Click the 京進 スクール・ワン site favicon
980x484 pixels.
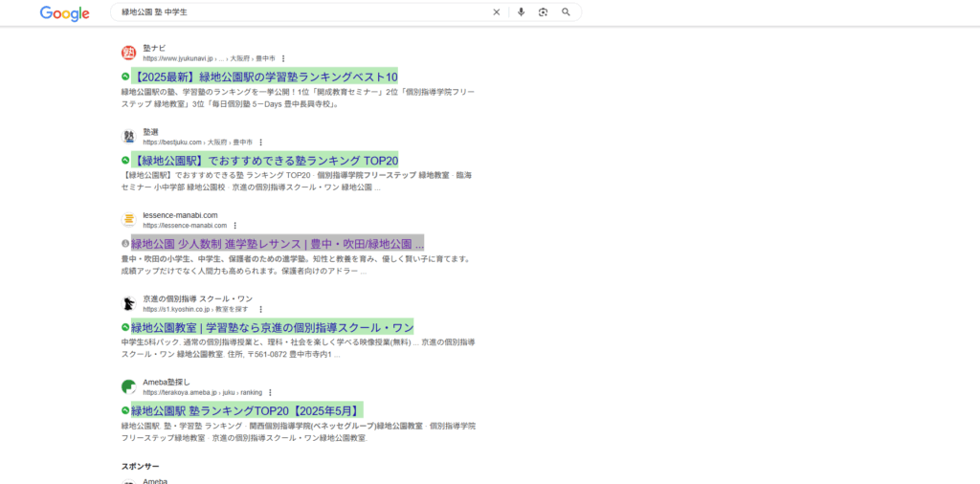click(x=128, y=303)
